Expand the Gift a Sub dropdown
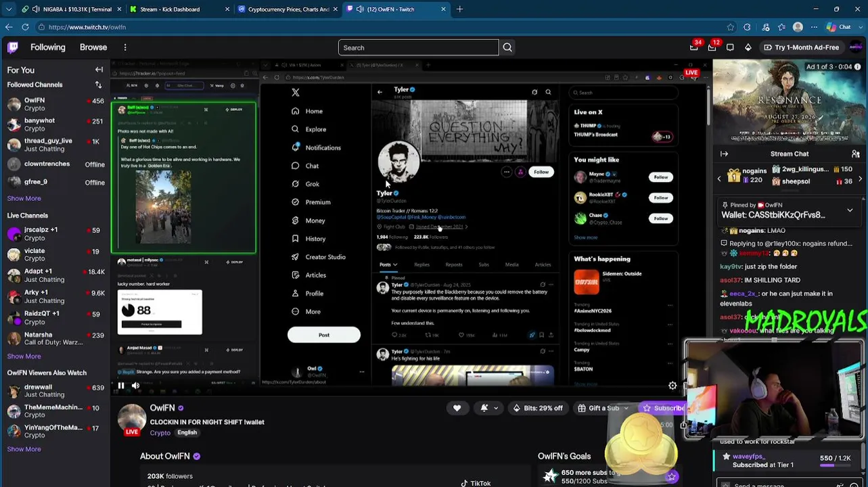 click(626, 408)
